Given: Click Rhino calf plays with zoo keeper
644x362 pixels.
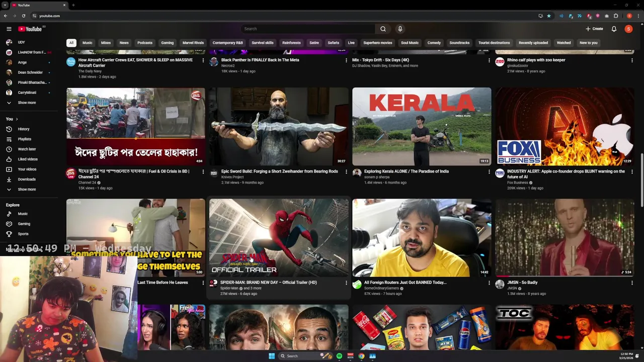Looking at the screenshot, I should [536, 60].
